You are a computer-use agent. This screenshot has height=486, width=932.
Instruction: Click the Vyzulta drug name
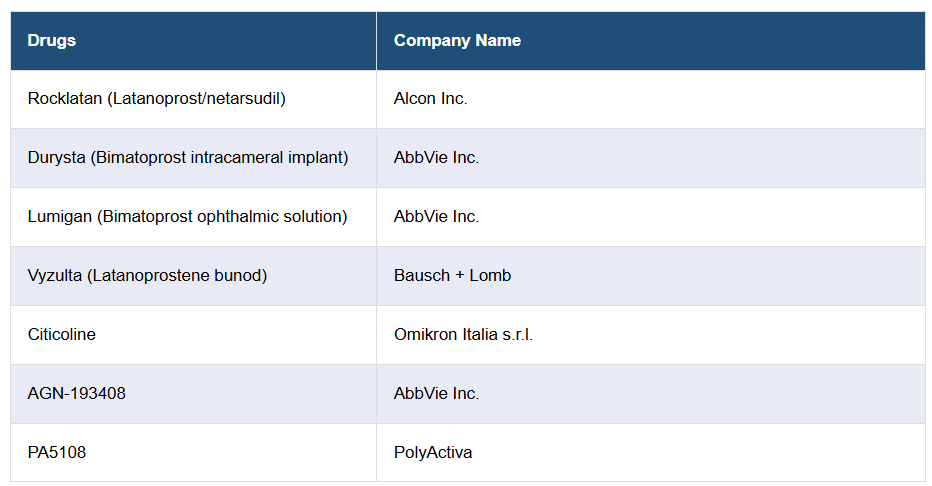click(x=55, y=276)
